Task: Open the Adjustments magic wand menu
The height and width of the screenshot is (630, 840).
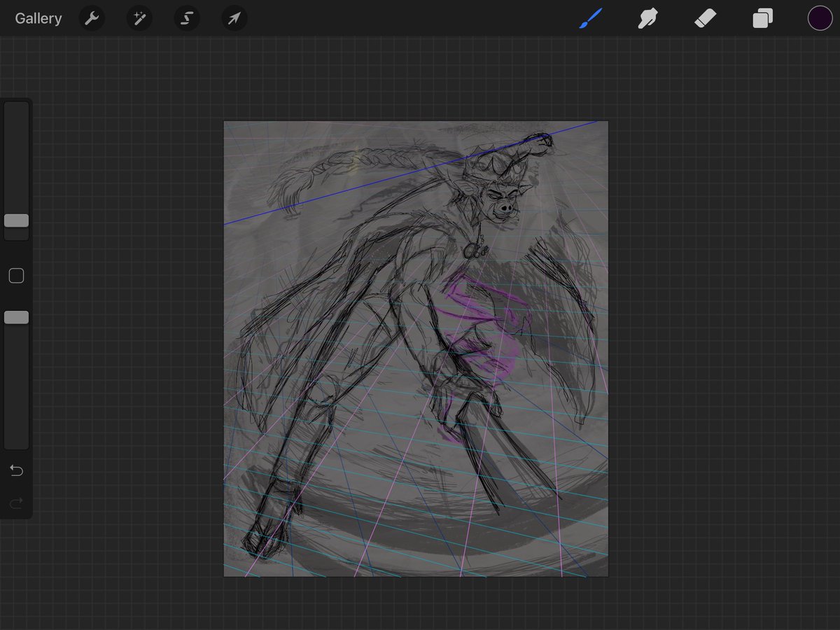Action: tap(139, 18)
